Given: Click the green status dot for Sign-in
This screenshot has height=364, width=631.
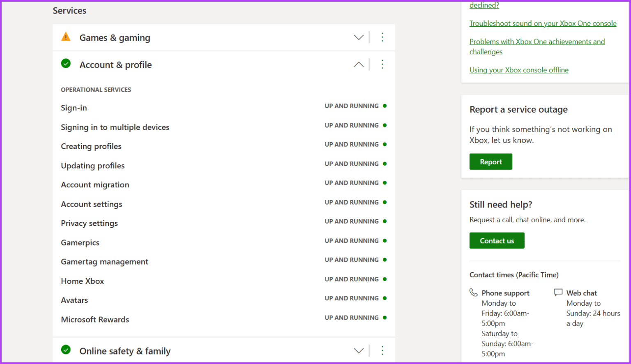Looking at the screenshot, I should pos(385,106).
